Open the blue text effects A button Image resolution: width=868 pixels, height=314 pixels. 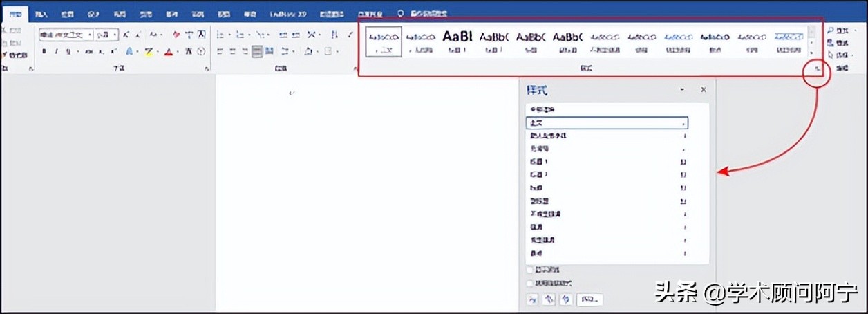130,51
